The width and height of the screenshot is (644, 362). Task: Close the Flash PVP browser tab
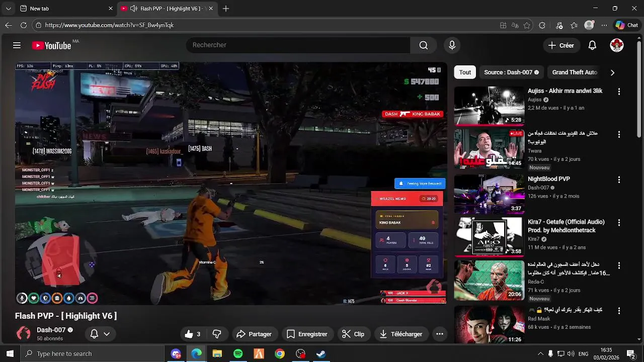[x=211, y=9]
